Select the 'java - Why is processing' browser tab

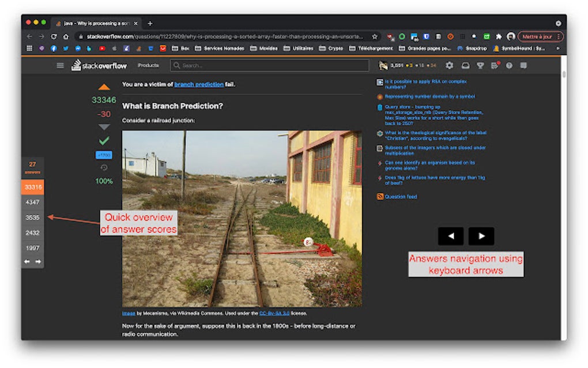tap(95, 24)
